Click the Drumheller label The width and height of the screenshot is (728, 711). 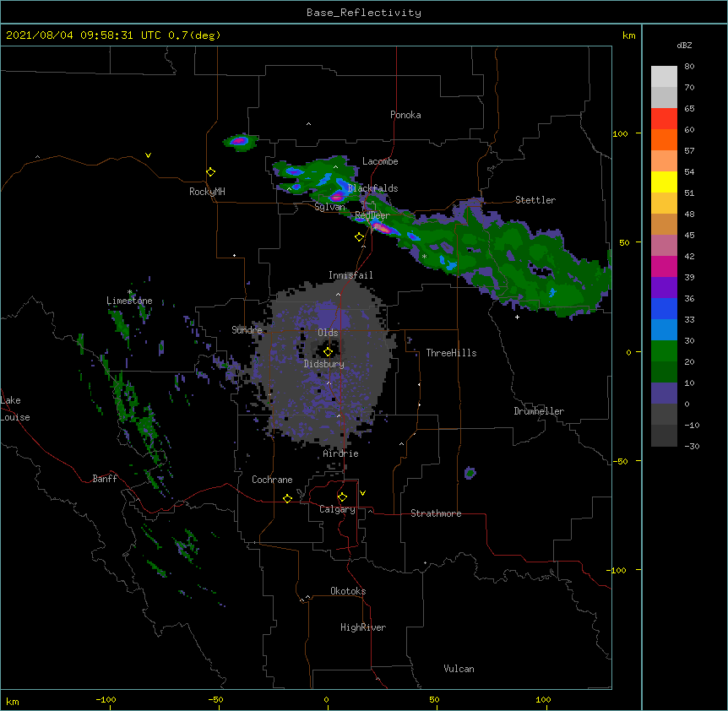tap(539, 411)
